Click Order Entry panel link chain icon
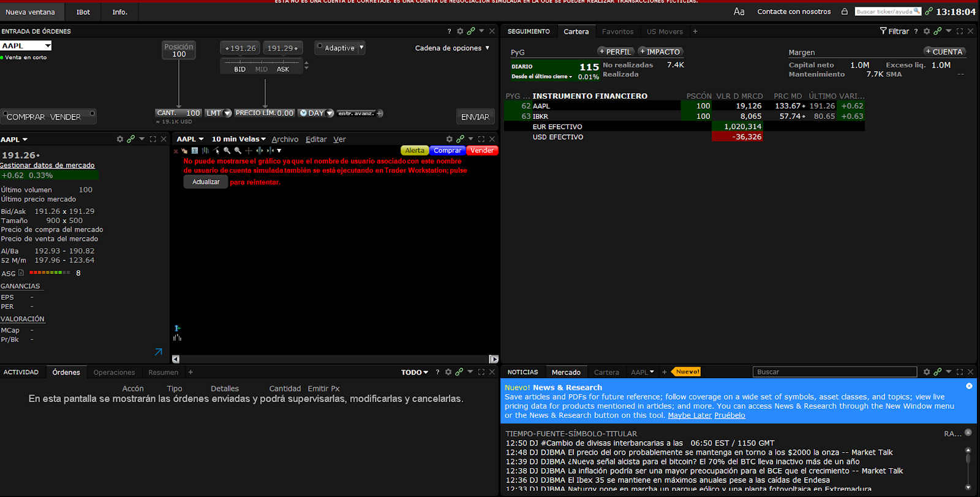The image size is (980, 497). coord(471,31)
